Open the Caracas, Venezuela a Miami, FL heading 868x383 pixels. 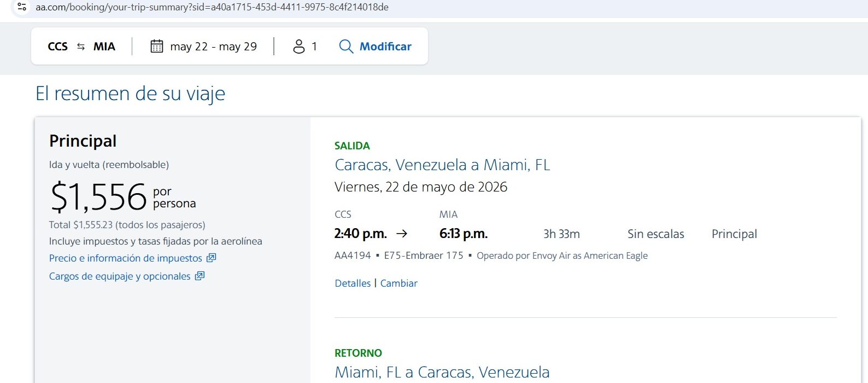(443, 165)
